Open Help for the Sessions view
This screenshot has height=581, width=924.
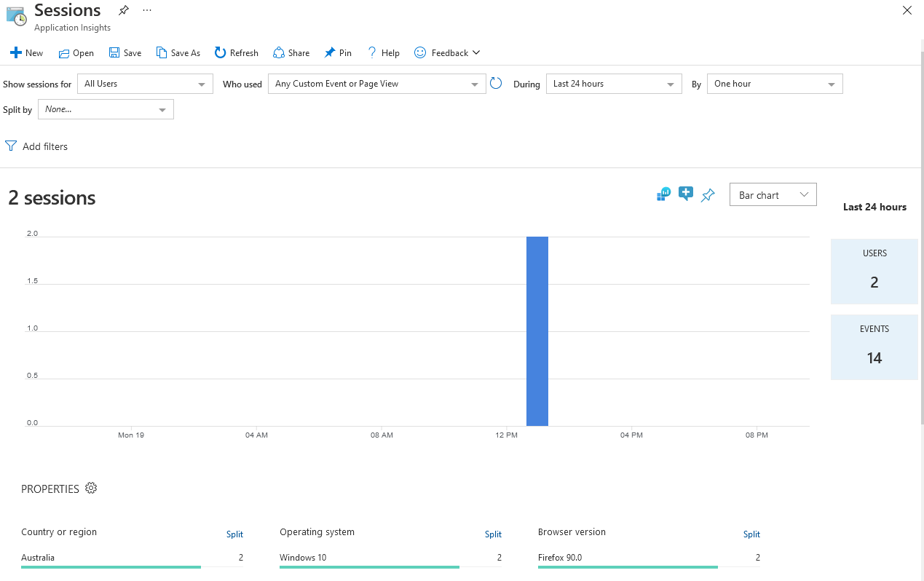pos(383,52)
